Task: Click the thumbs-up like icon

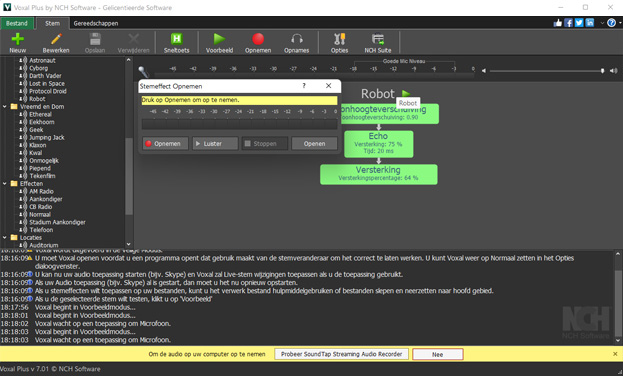Action: click(558, 23)
